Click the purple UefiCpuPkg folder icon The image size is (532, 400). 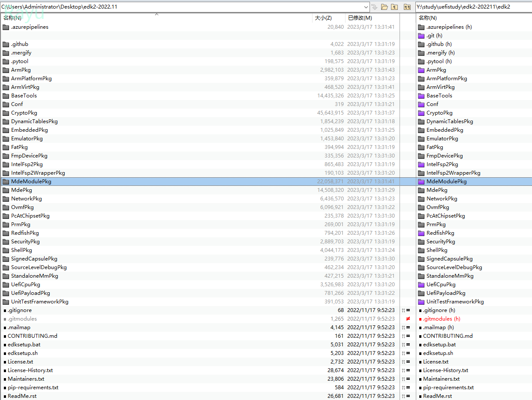point(421,285)
